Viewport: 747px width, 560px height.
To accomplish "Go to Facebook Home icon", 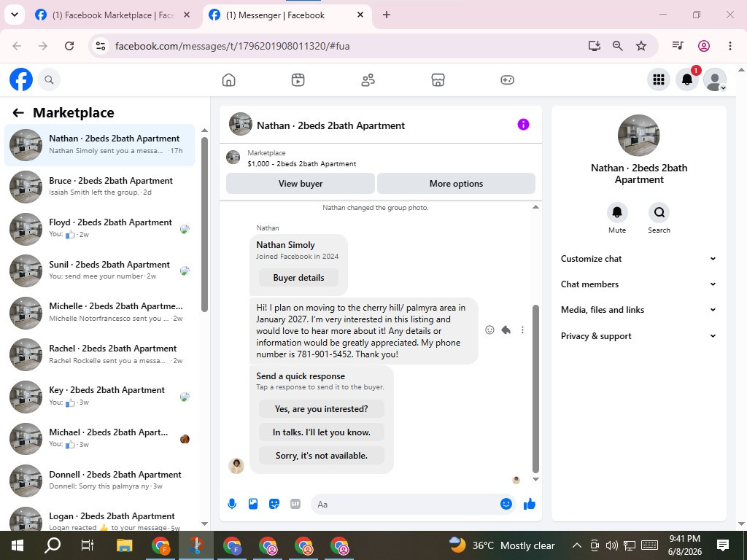I will (228, 80).
